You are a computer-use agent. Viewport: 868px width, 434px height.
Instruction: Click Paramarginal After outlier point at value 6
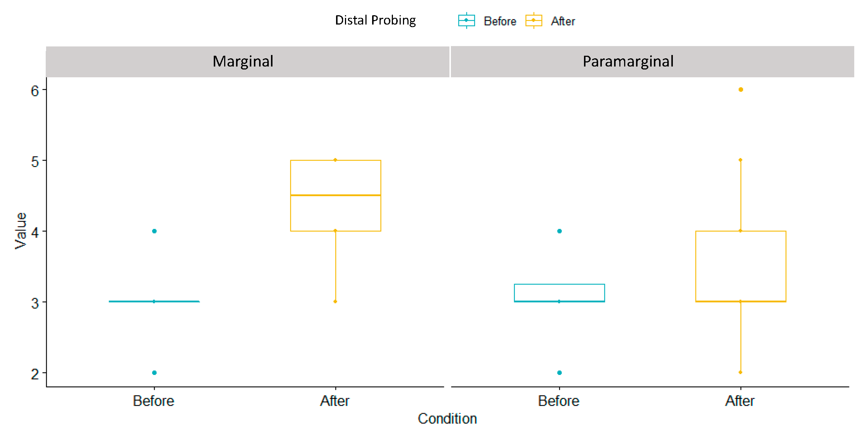741,90
